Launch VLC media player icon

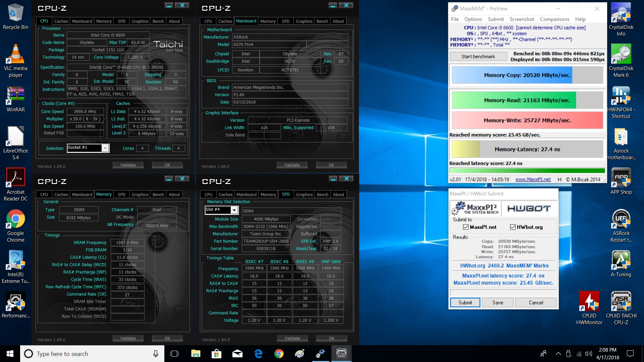15,60
